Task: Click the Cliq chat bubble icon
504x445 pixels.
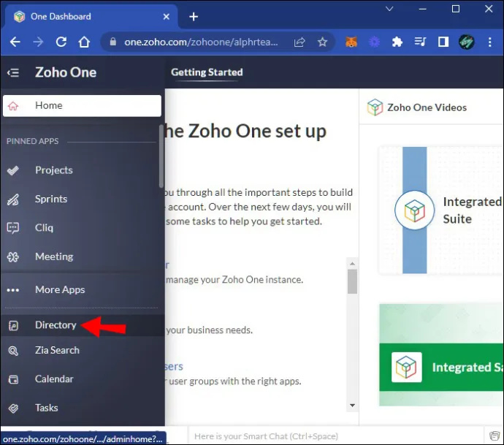Action: coord(13,228)
